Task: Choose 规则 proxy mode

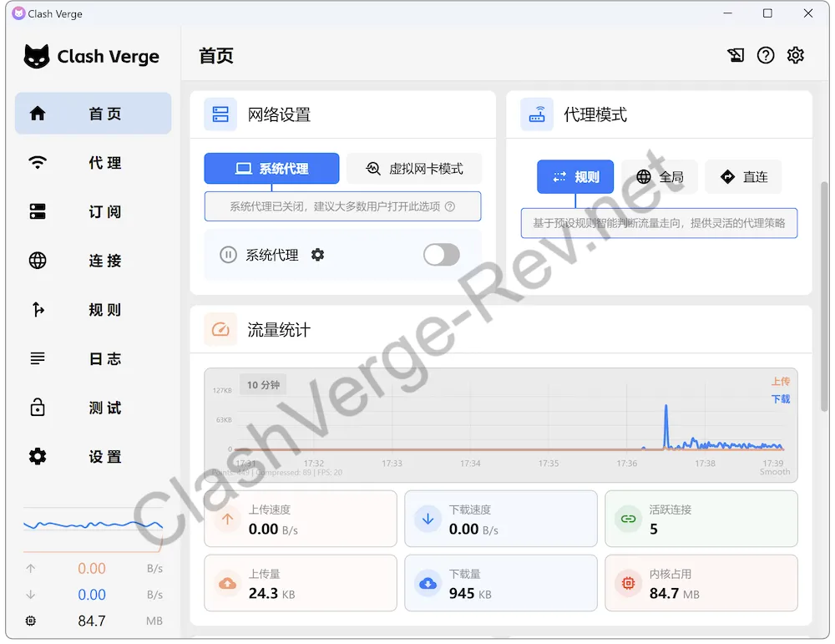Action: 575,177
